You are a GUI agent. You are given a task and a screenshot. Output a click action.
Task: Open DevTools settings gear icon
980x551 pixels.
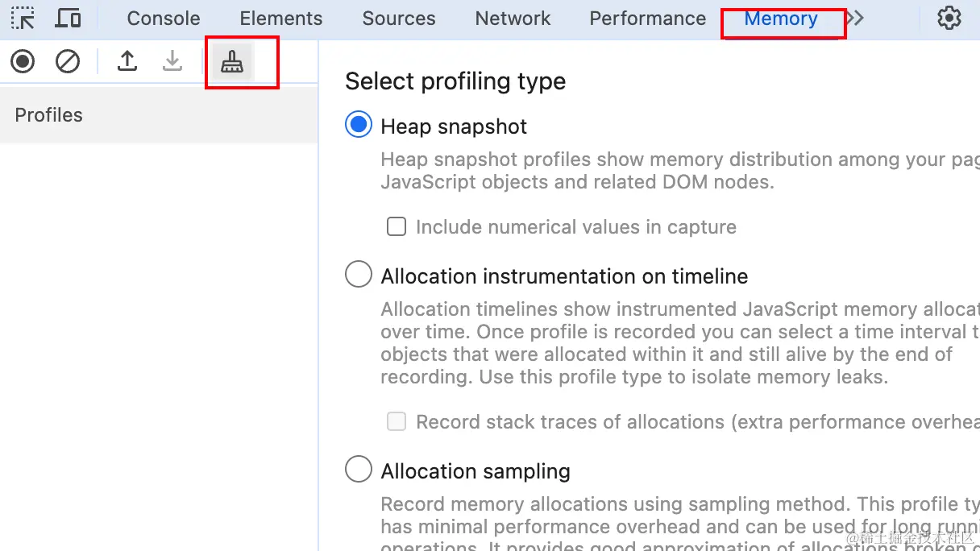click(x=949, y=18)
